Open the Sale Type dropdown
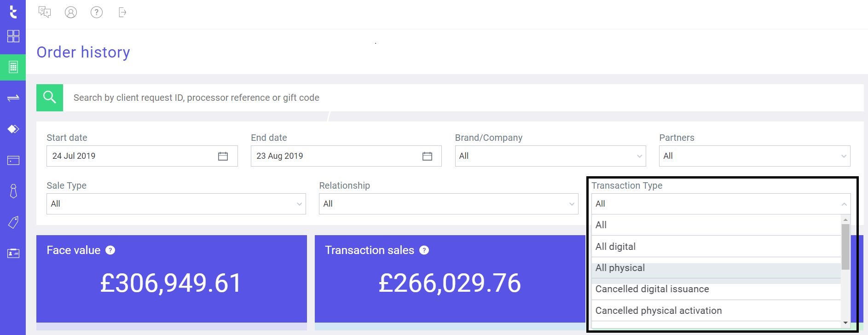This screenshot has width=868, height=335. point(175,204)
